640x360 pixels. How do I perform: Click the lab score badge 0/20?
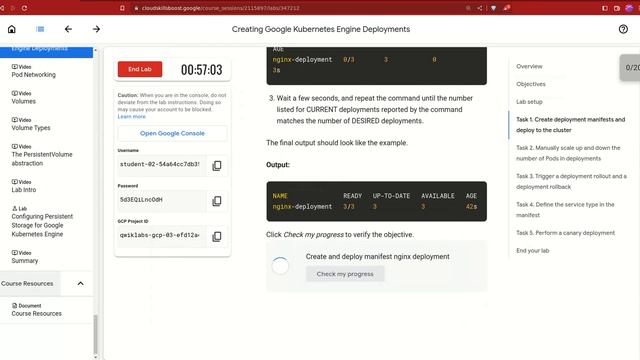tap(630, 67)
